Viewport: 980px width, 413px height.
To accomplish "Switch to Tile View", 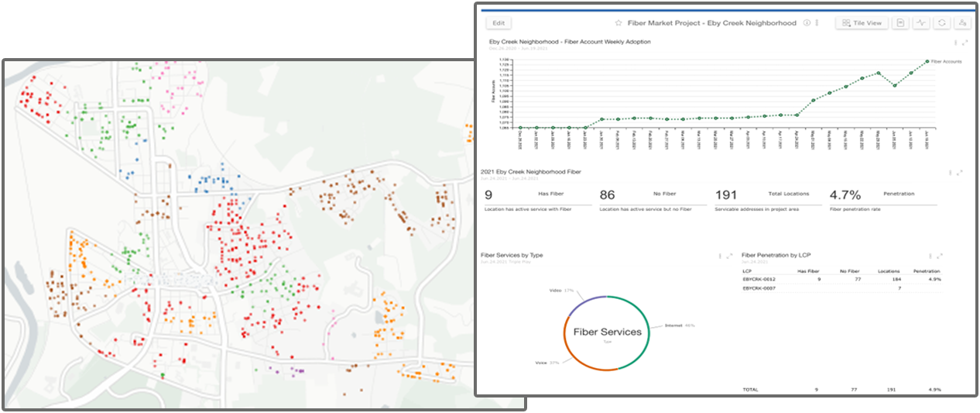I will pos(862,23).
